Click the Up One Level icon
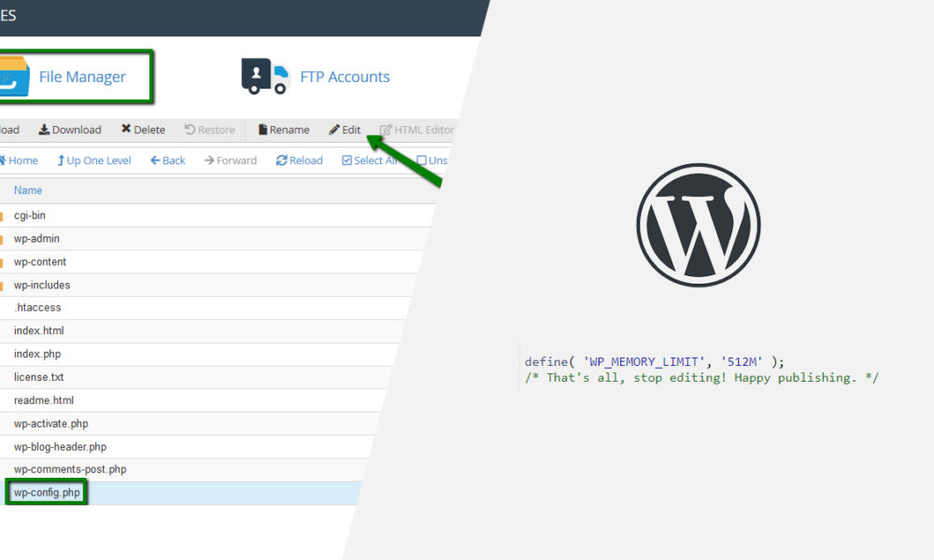934x560 pixels. [x=60, y=160]
